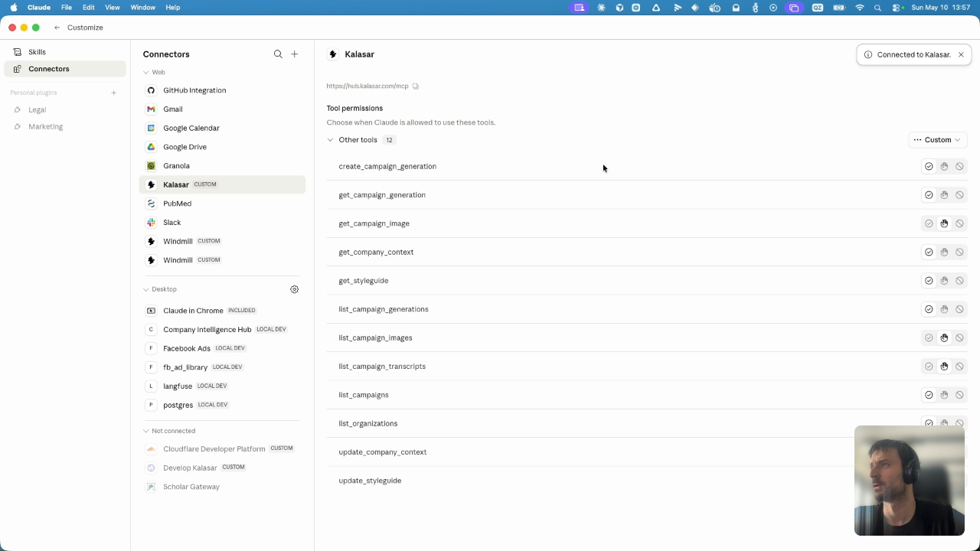
Task: Click the update_styleguide tool name
Action: click(x=370, y=481)
